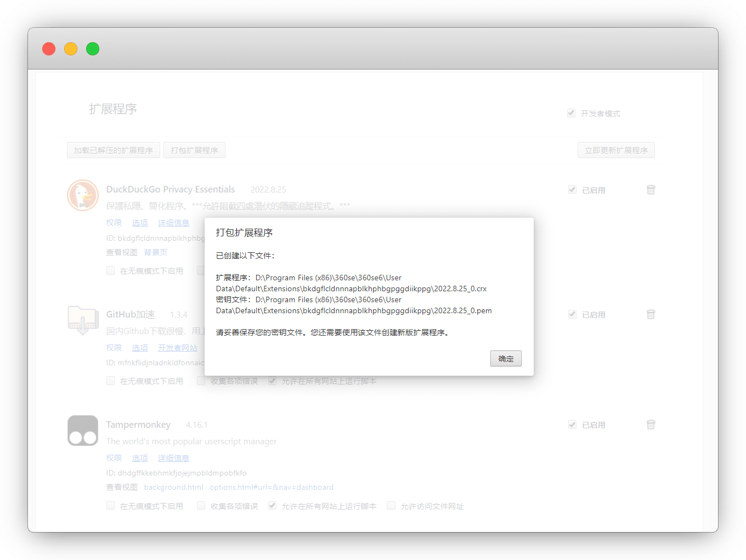Click the green maximize window button
The height and width of the screenshot is (560, 746).
pos(93,49)
